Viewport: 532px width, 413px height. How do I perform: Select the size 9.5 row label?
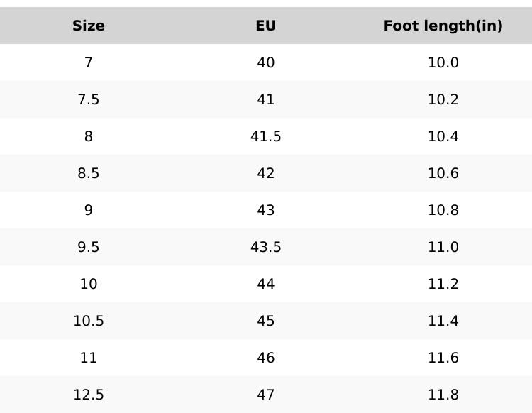coord(89,247)
